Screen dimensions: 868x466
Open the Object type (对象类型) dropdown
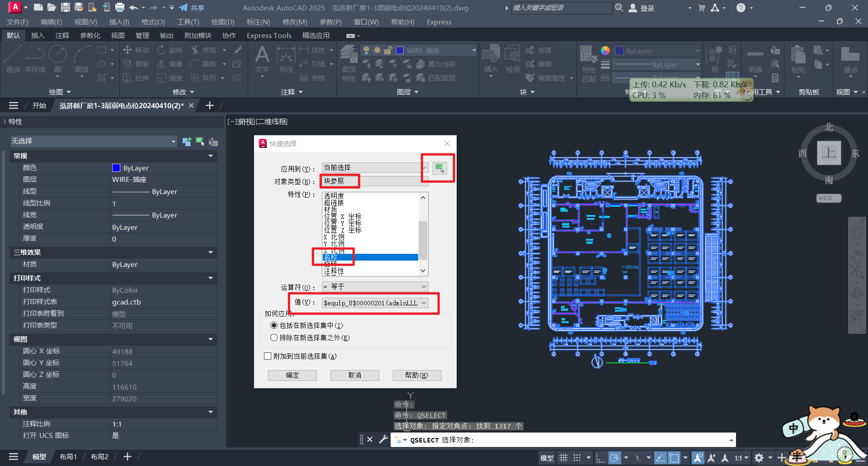click(x=375, y=181)
